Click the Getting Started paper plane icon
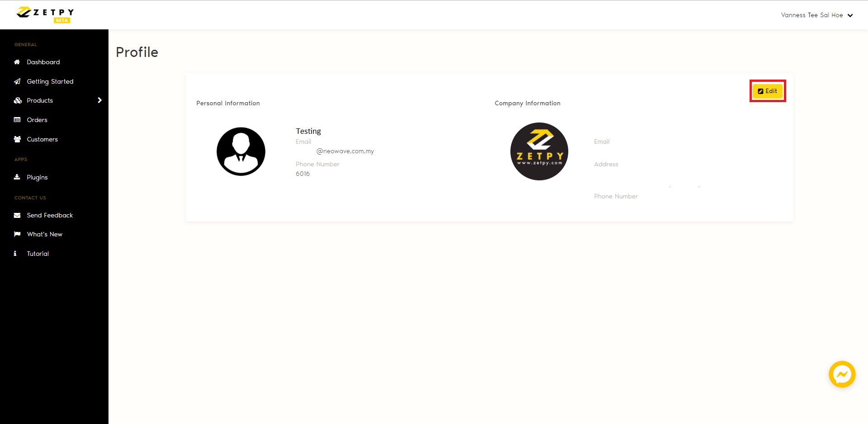The height and width of the screenshot is (424, 868). (17, 81)
